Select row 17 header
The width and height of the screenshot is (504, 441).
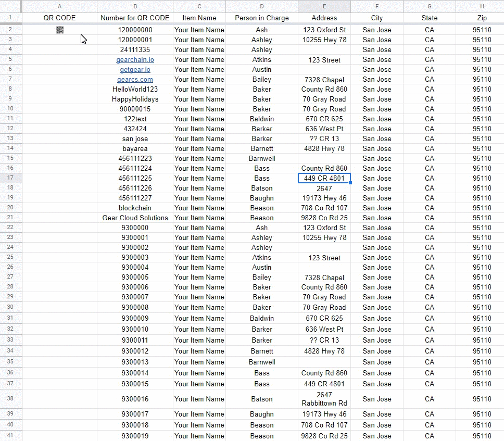point(10,178)
